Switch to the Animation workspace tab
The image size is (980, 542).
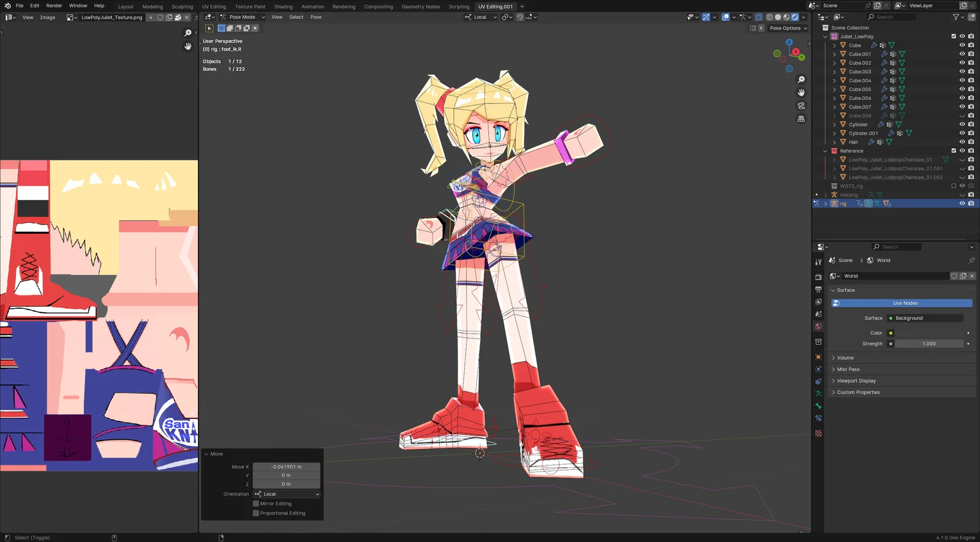312,7
